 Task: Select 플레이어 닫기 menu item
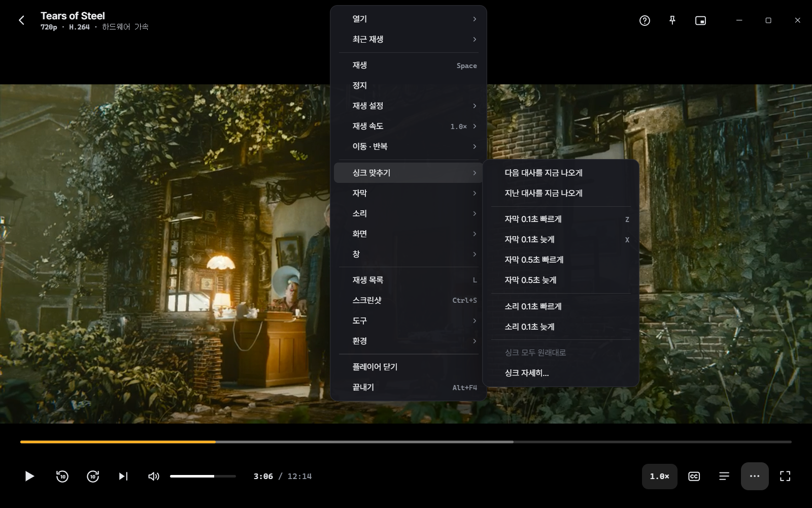409,367
